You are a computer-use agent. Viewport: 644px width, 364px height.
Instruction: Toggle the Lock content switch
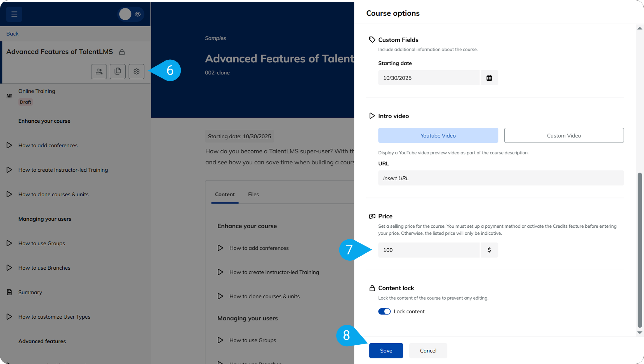(x=384, y=311)
